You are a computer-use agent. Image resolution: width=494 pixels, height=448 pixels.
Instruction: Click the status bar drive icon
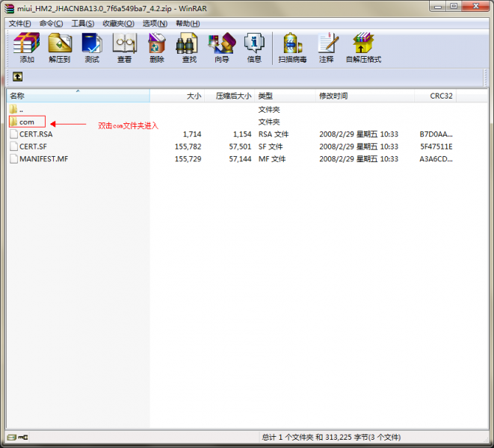(11, 437)
